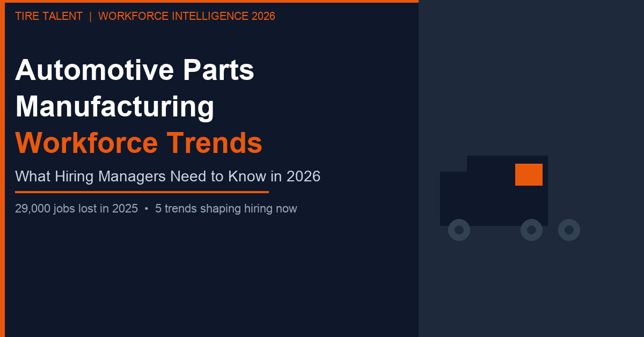Viewport: 644px width, 337px height.
Task: Click the orange Workforce Trends heading
Action: (138, 143)
